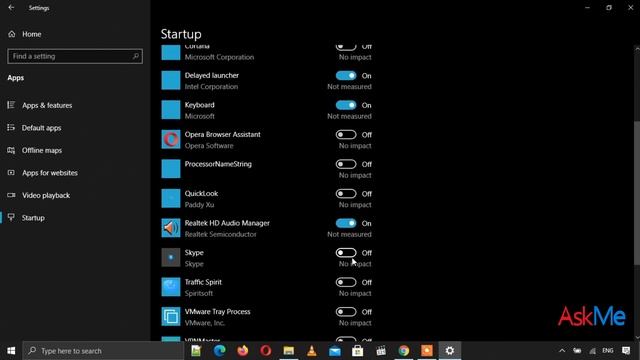Select the Realtek HD Audio Manager text

(227, 223)
